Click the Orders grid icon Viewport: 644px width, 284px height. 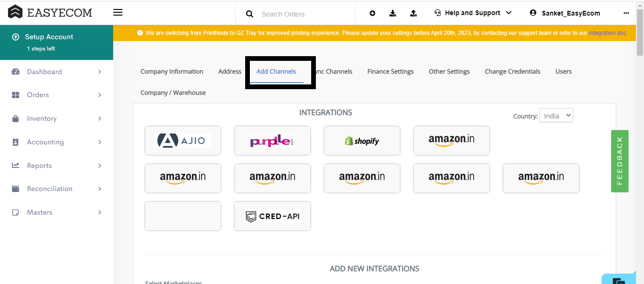point(16,95)
